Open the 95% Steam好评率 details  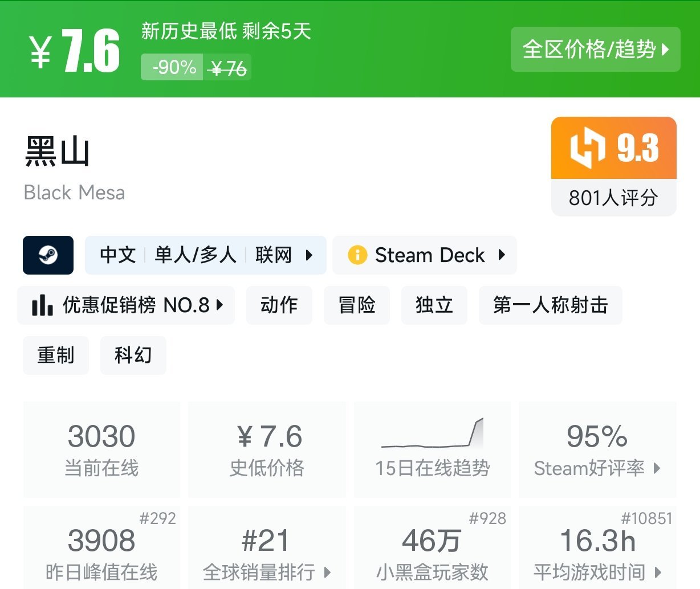(597, 449)
